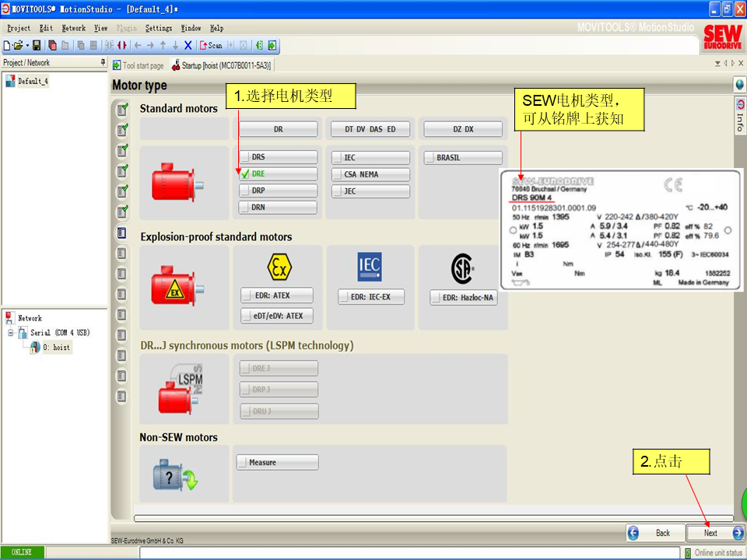Open the dropdown arrow beside Open folder
Viewport: 747px width, 560px height.
tap(27, 46)
